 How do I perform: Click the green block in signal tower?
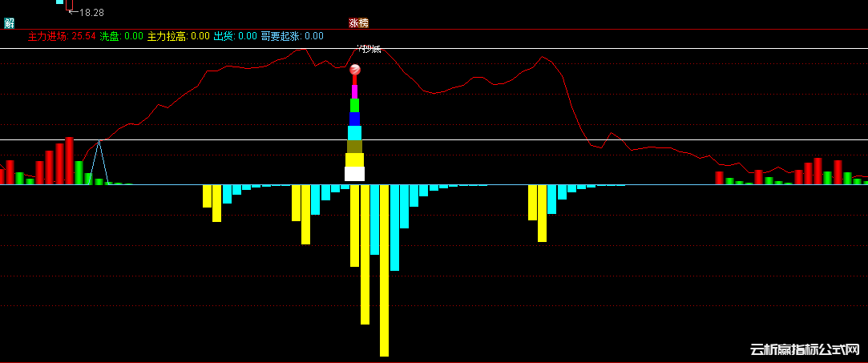coord(354,105)
